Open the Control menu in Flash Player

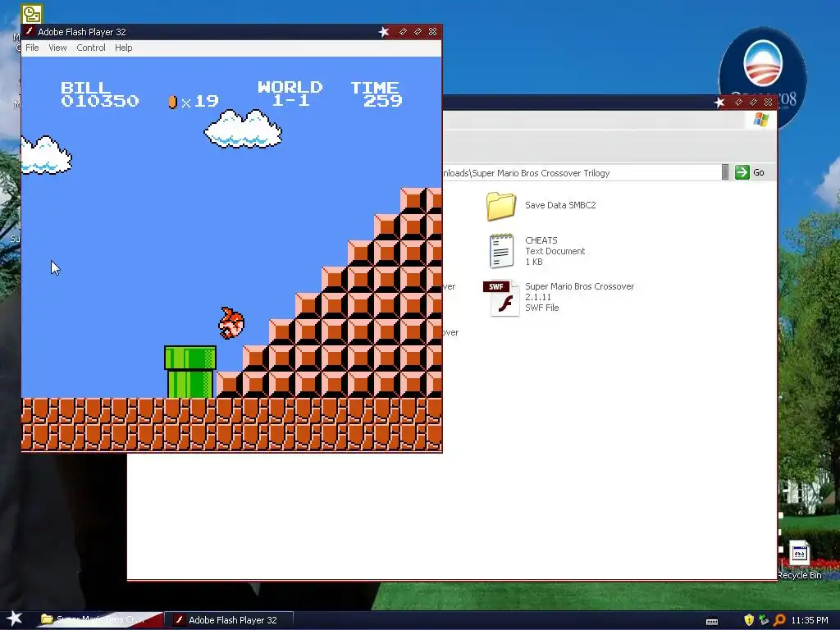pyautogui.click(x=90, y=48)
